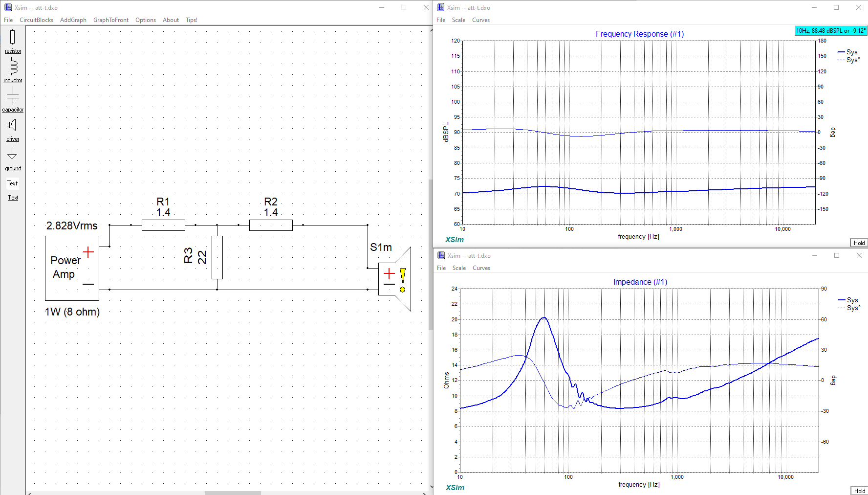This screenshot has width=868, height=495.
Task: Open the CircuitBlocks menu
Action: [36, 20]
